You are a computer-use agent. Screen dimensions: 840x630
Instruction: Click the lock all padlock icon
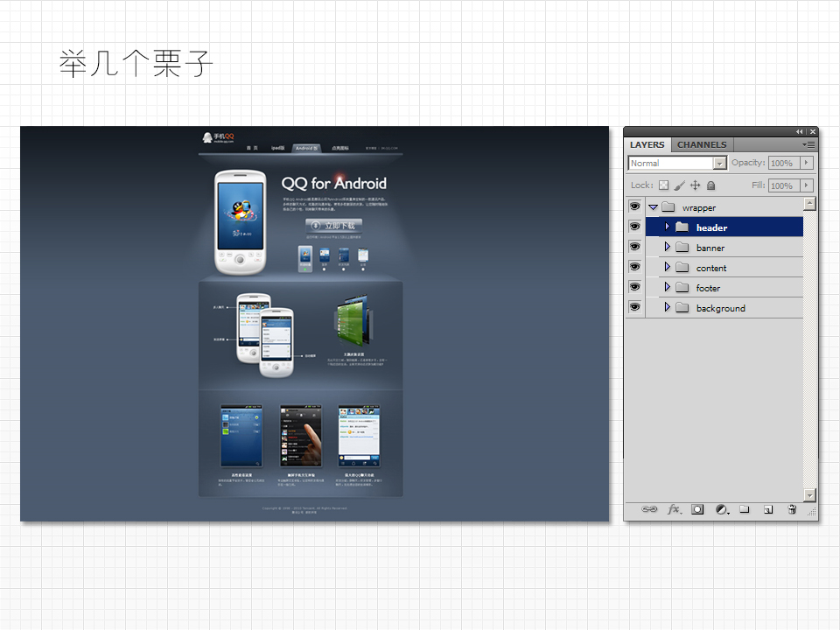pos(711,185)
